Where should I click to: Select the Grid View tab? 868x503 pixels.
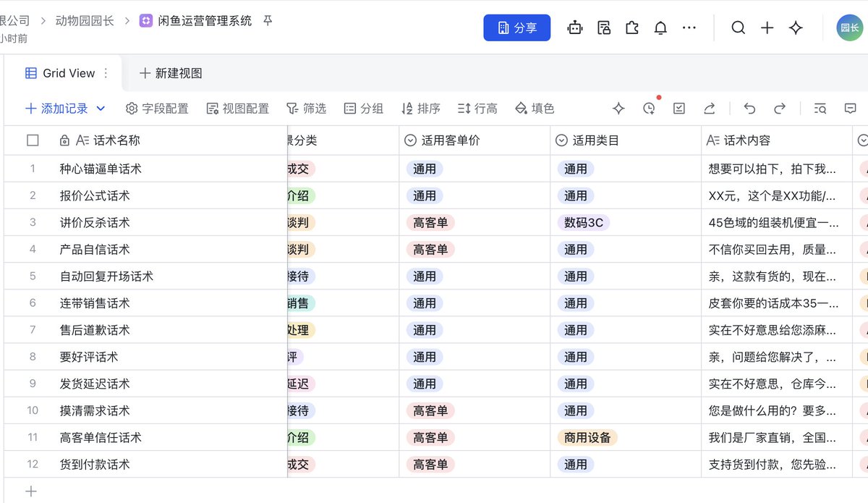pos(60,73)
